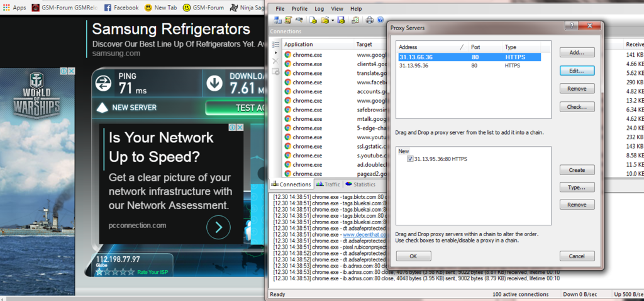Viewport: 644px width, 301px height.
Task: Click the small black arrow beside Connections list
Action: [275, 53]
